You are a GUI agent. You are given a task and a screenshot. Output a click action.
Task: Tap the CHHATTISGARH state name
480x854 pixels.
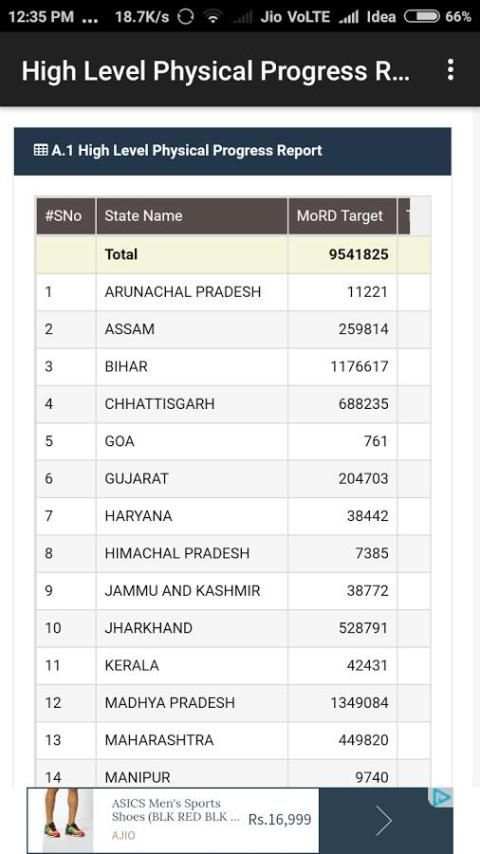pos(160,404)
